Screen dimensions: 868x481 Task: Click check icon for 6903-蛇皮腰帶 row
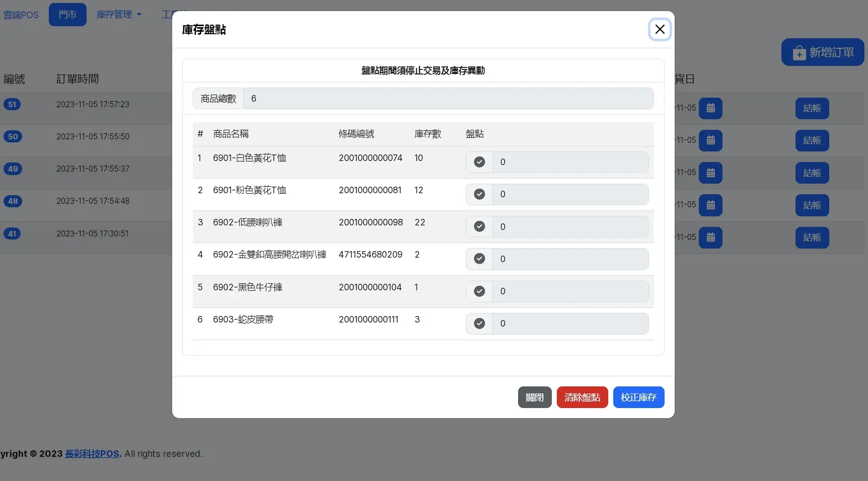point(479,324)
